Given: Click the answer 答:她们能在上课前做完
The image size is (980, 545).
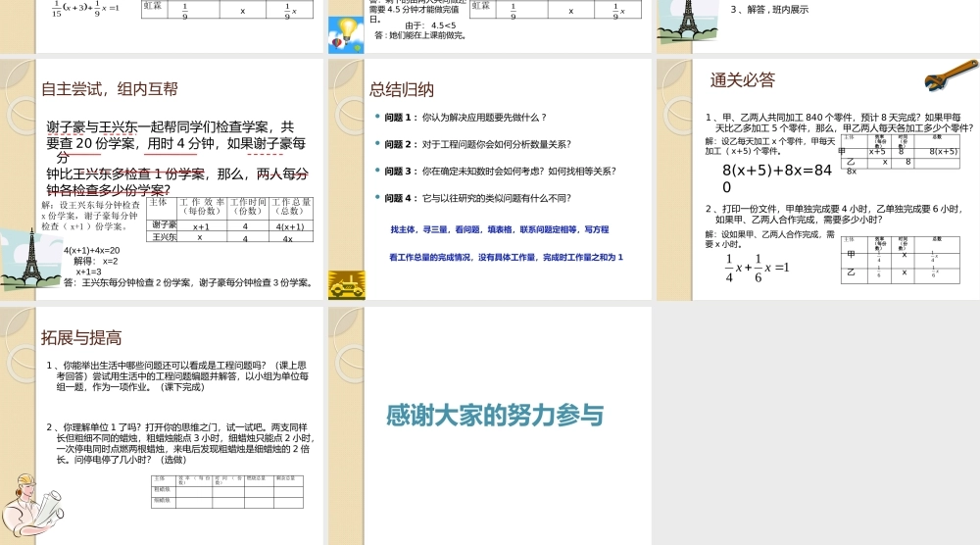Looking at the screenshot, I should 420,35.
